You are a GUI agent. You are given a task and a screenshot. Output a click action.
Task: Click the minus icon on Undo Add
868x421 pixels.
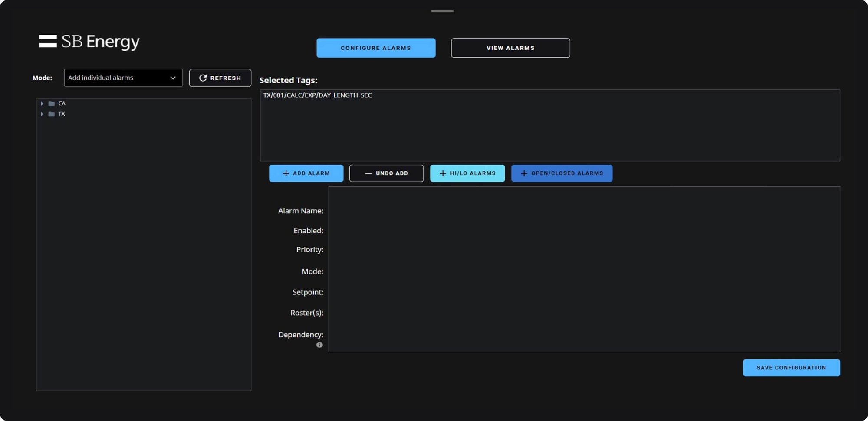pyautogui.click(x=368, y=173)
